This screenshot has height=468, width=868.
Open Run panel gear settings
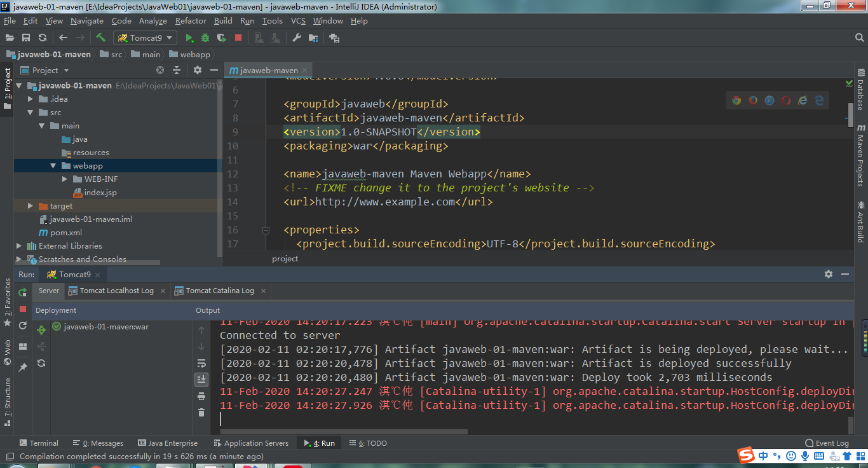(829, 274)
